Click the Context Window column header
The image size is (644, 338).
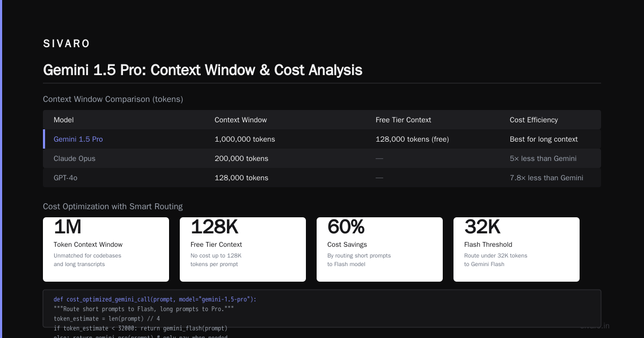point(240,120)
